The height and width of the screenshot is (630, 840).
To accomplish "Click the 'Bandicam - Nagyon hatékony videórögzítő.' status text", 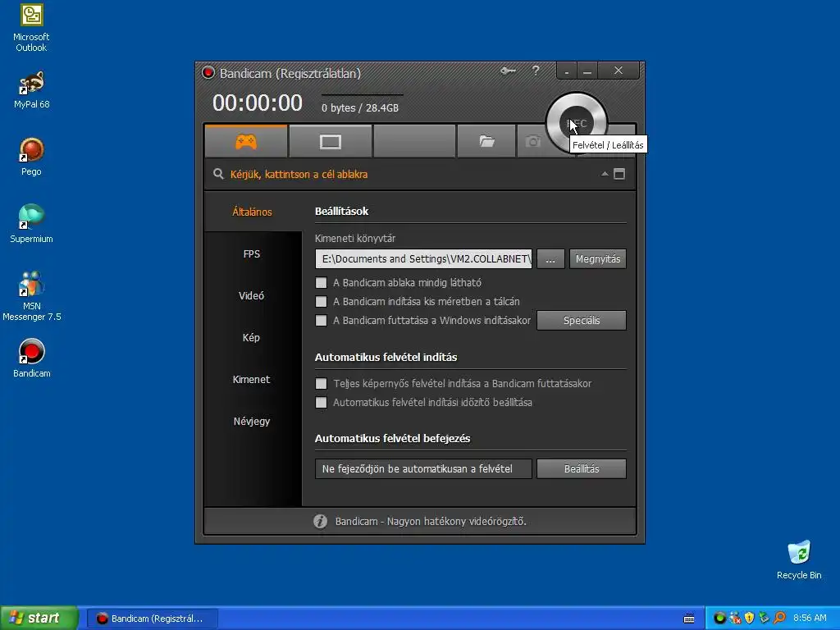I will click(431, 521).
